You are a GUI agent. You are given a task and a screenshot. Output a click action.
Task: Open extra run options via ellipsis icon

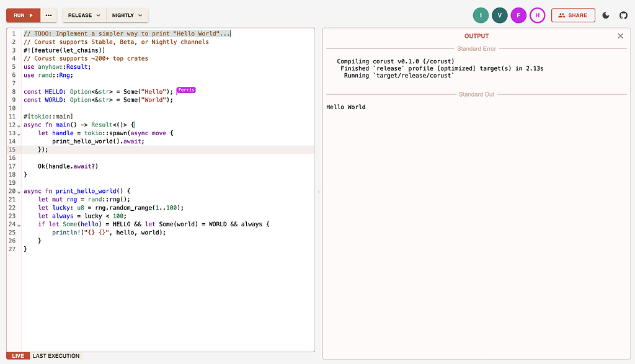point(48,16)
